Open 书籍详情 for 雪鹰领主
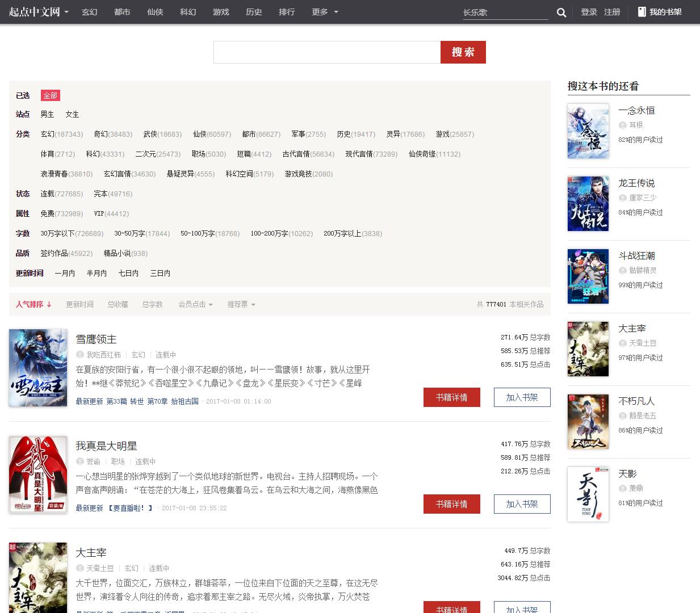700x613 pixels. coord(452,397)
